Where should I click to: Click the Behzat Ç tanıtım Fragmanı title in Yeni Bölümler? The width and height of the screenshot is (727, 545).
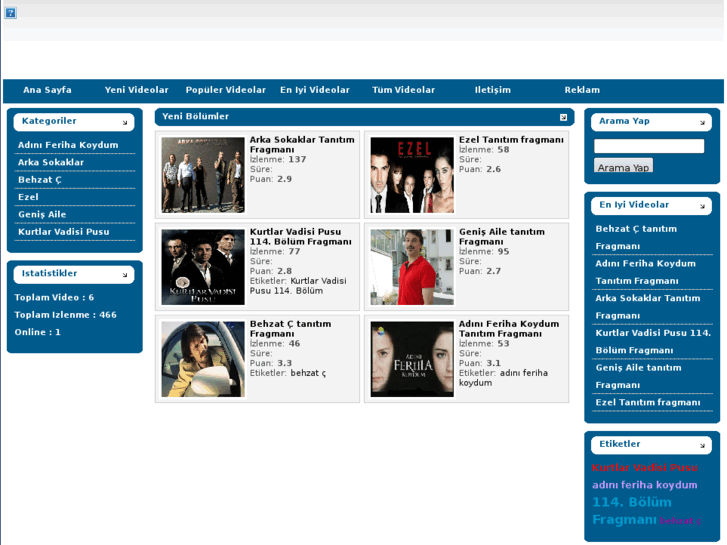click(290, 329)
